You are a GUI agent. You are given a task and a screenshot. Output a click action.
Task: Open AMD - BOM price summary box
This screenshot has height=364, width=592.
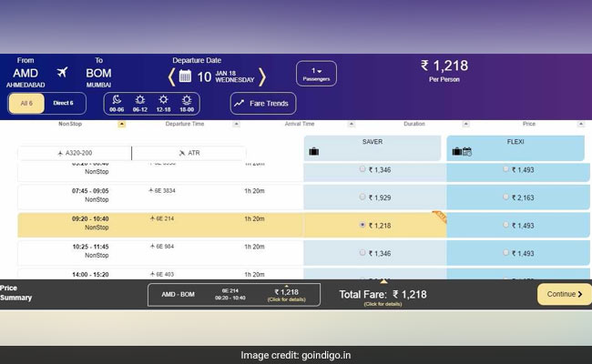tap(234, 295)
